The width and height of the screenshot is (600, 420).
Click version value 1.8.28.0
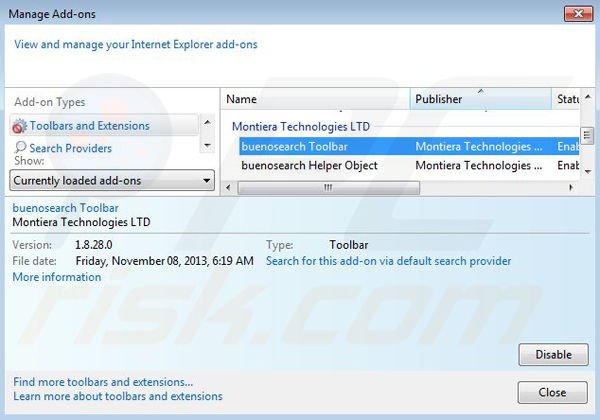(x=94, y=245)
